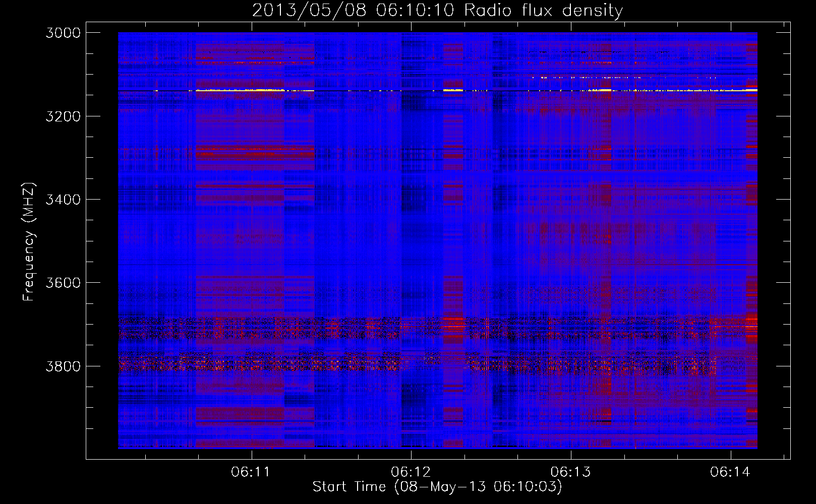816x504 pixels.
Task: Click the 06:11 time tick label
Action: click(251, 472)
